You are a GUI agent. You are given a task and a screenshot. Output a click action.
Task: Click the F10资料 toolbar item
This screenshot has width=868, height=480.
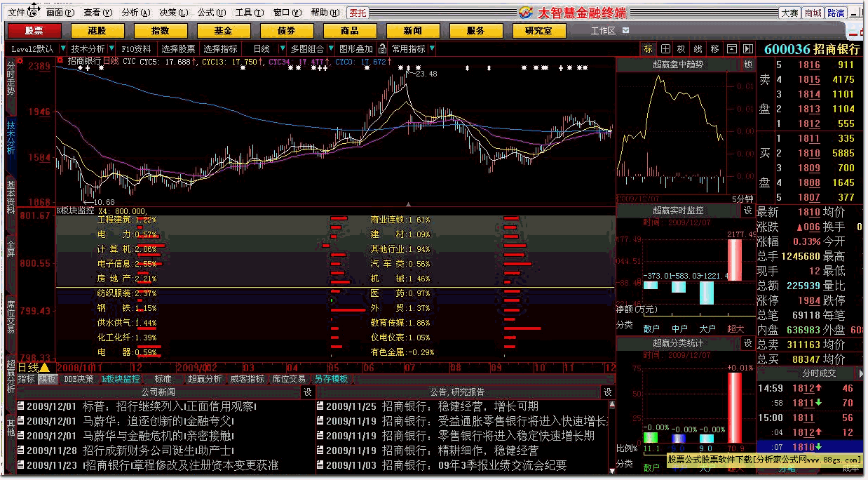point(136,49)
